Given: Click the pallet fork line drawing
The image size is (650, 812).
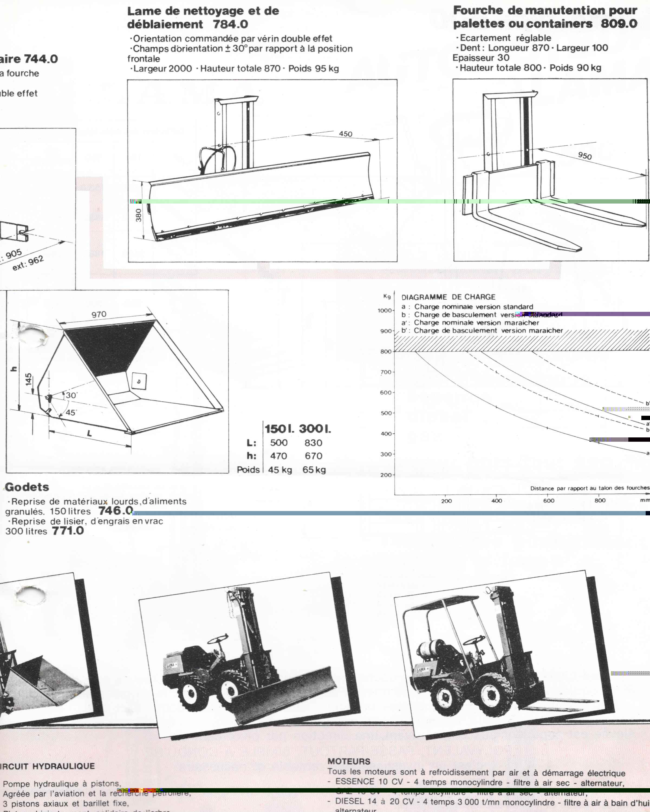Looking at the screenshot, I should (x=551, y=170).
